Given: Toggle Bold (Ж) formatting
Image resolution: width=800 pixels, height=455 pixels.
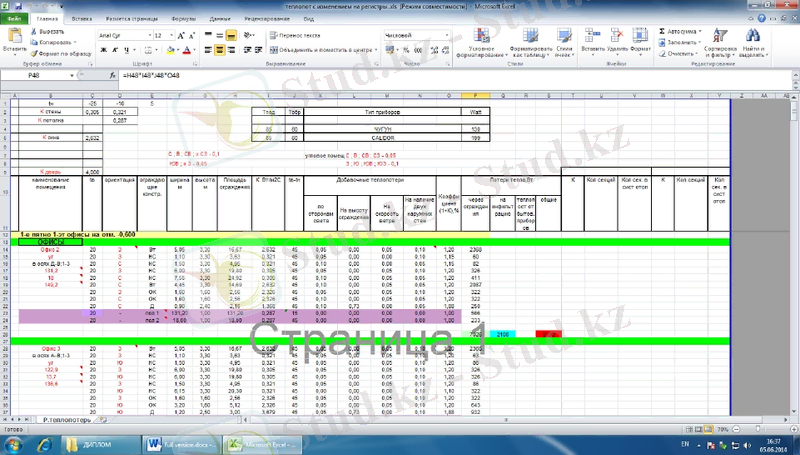Looking at the screenshot, I should tap(102, 48).
